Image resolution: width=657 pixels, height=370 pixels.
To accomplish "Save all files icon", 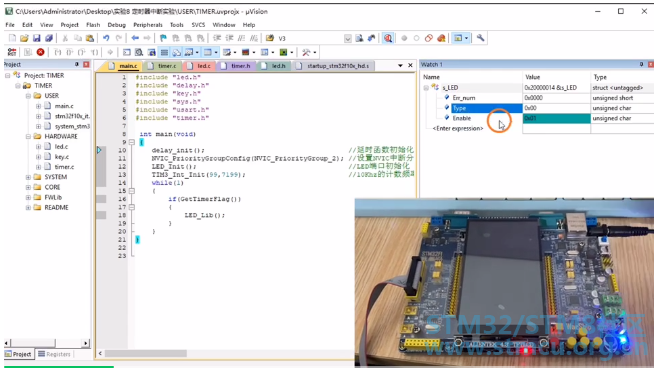I will 49,38.
